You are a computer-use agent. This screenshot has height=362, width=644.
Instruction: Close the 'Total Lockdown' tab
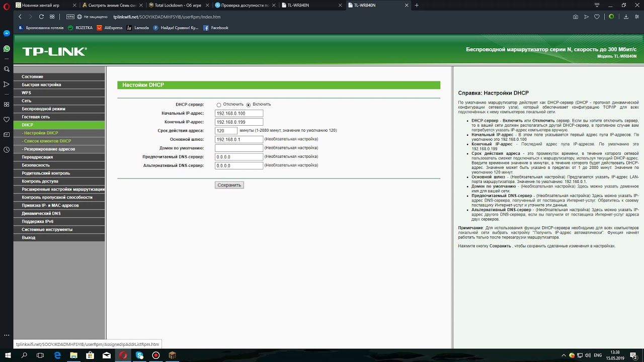point(208,5)
